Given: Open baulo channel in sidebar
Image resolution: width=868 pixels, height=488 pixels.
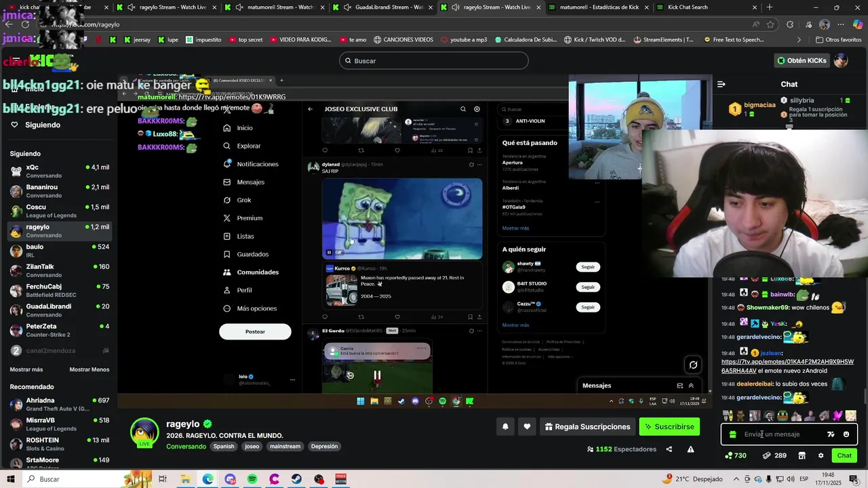Looking at the screenshot, I should click(60, 251).
